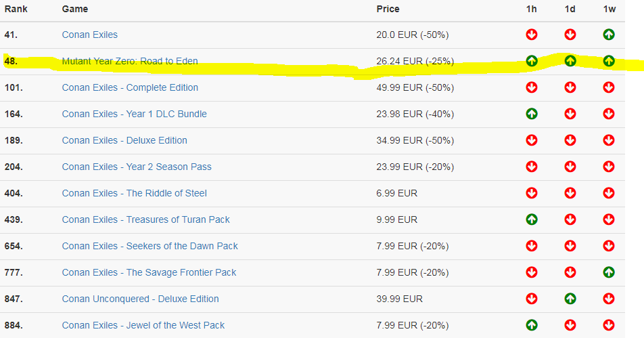Click the 1w down arrow for Riddle of Steel
Viewport: 644px width, 338px height.
coord(609,193)
